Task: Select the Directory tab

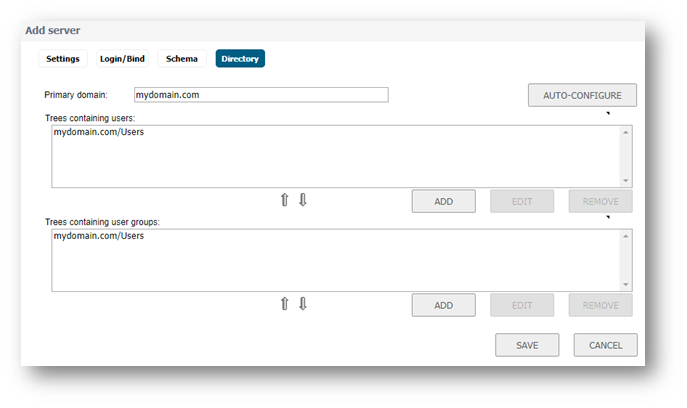Action: (240, 59)
